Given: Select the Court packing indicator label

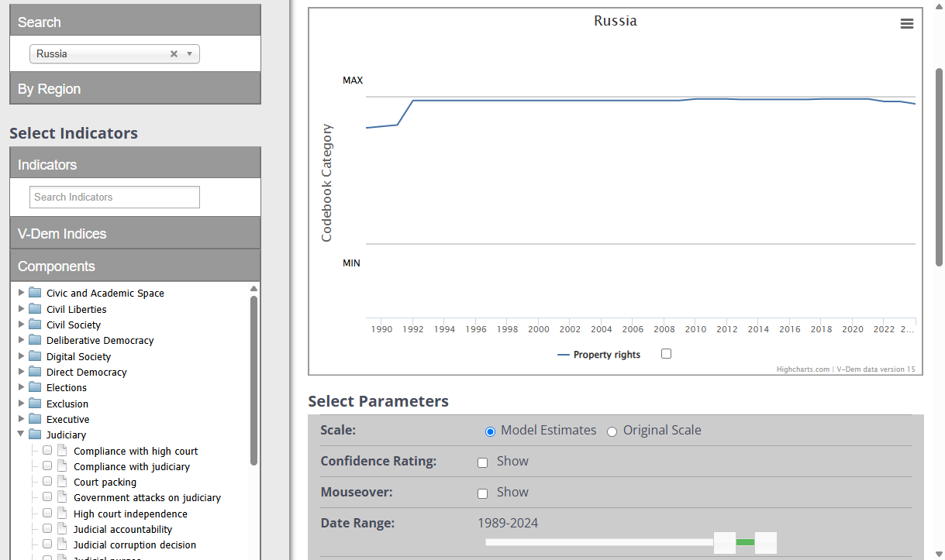Looking at the screenshot, I should [105, 482].
